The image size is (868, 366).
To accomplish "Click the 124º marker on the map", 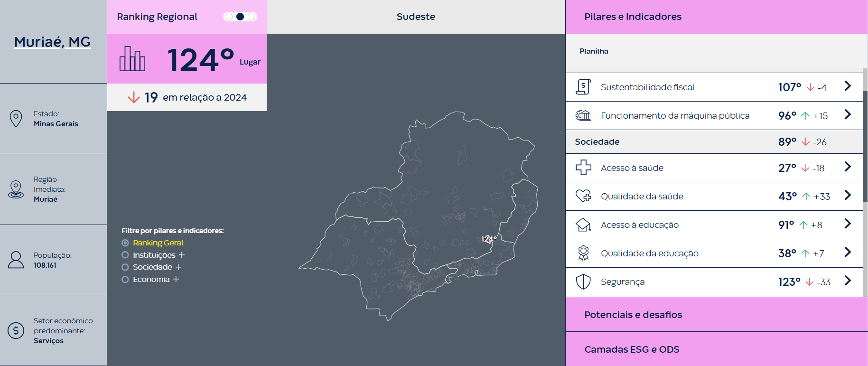I will 488,239.
